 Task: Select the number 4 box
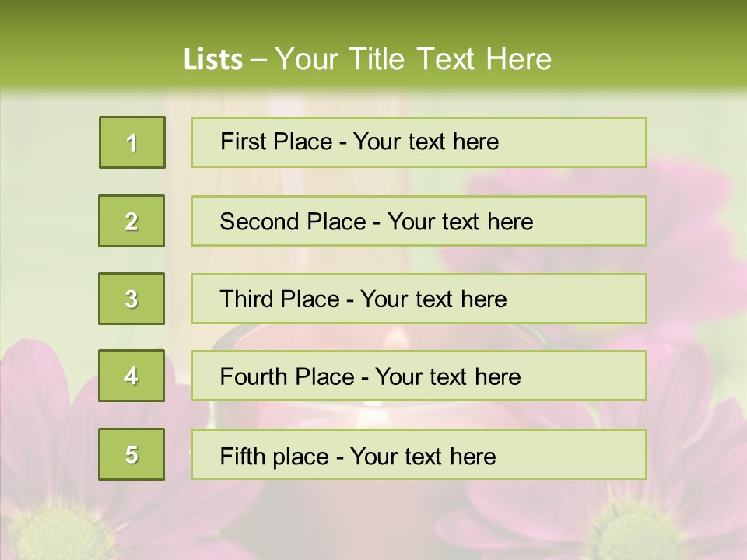[x=132, y=376]
